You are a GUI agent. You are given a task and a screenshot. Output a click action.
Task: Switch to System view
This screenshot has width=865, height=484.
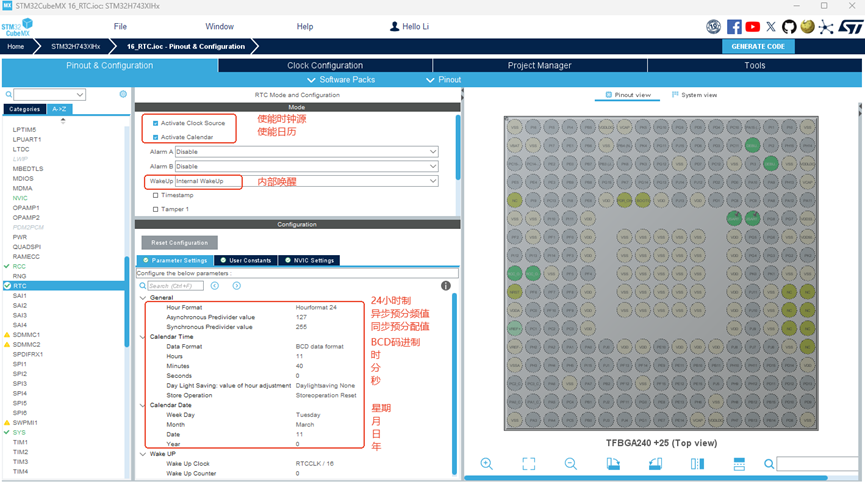tap(695, 95)
